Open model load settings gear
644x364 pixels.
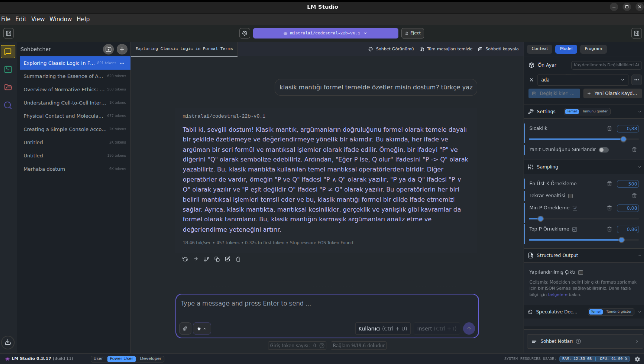click(245, 33)
